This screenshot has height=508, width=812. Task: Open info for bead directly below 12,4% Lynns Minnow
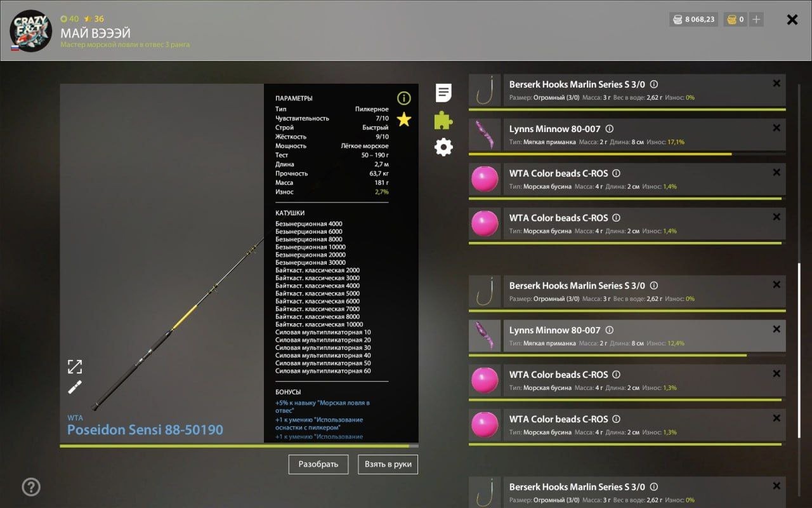pos(616,375)
